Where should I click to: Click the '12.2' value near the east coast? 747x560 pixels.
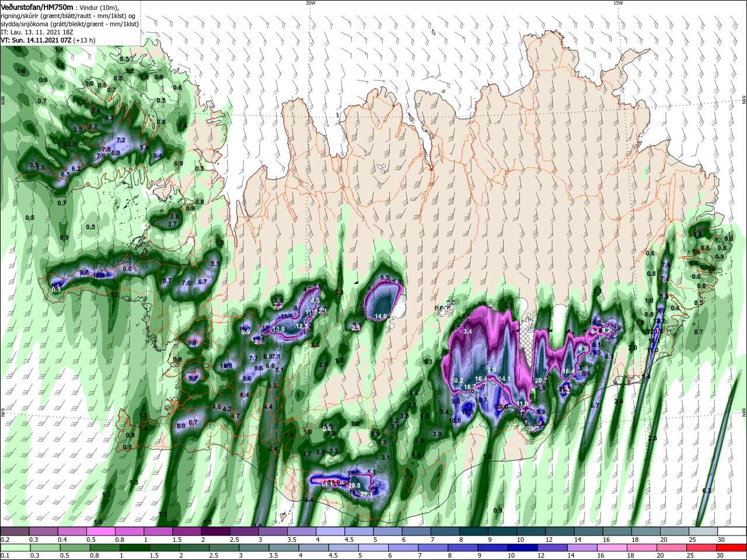tap(659, 321)
